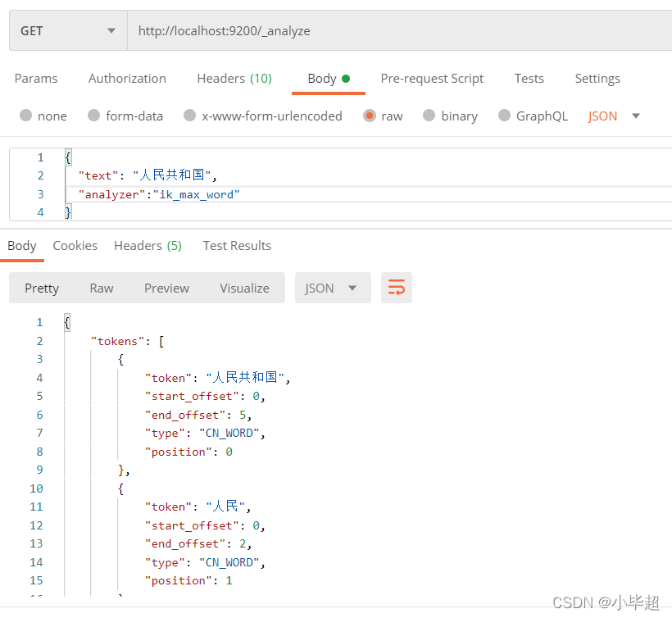Switch to the Params tab
Screen dimensions: 672x618
(x=36, y=79)
